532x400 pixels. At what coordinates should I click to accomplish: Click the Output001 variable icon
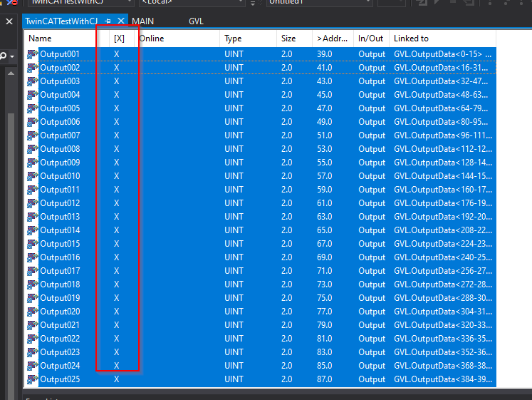33,54
